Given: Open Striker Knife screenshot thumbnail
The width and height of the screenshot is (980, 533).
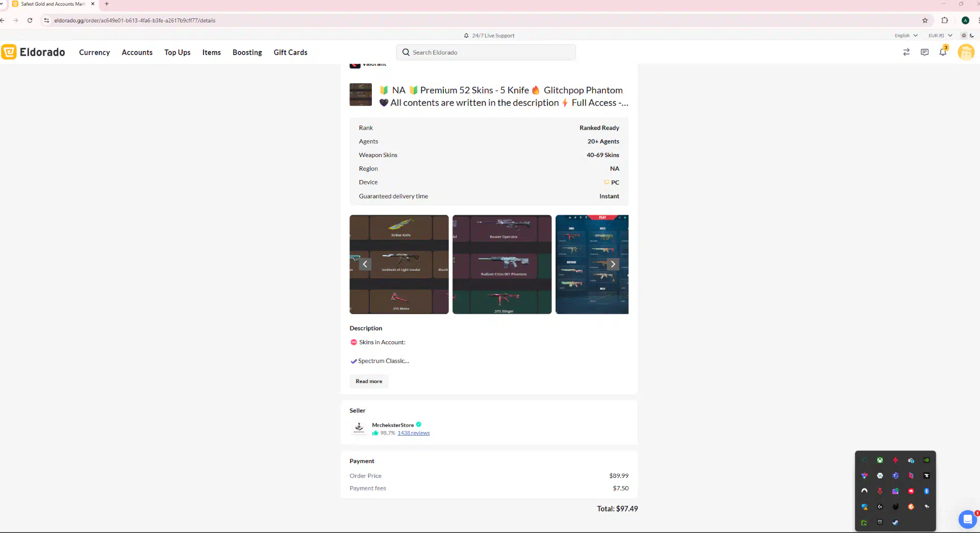Looking at the screenshot, I should coord(399,264).
